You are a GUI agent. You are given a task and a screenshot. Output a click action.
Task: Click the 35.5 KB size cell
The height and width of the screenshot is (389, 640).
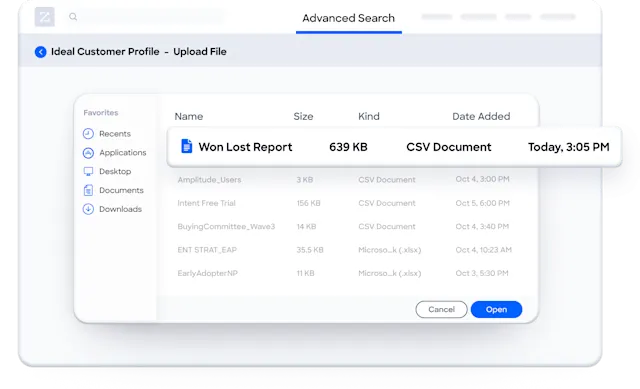click(x=310, y=250)
